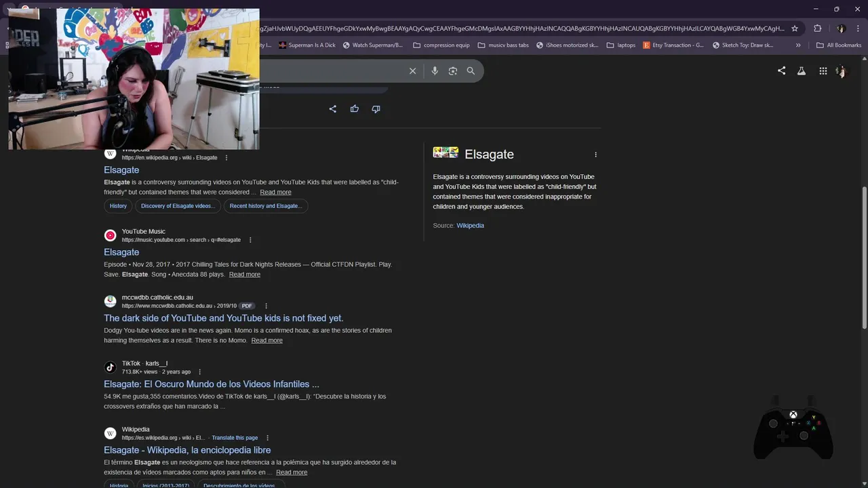868x488 pixels.
Task: Click the Spanish Wikipedia favicon
Action: point(110,433)
